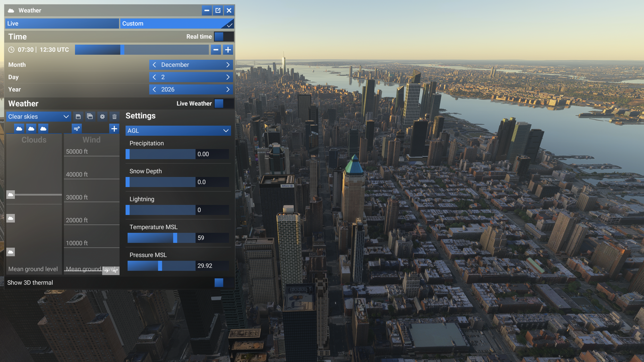Image resolution: width=644 pixels, height=362 pixels.
Task: Select the middle cloud layer button
Action: [x=31, y=129]
